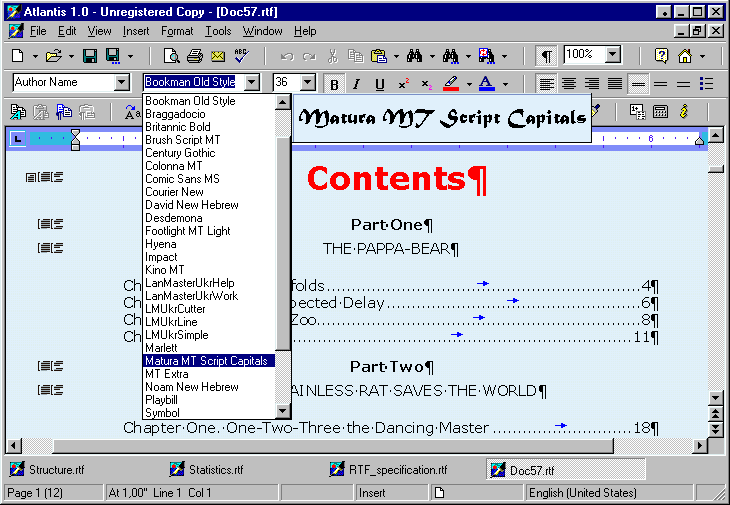Expand the arrow next to New document icon
Viewport: 730px width, 505px height.
(35, 56)
